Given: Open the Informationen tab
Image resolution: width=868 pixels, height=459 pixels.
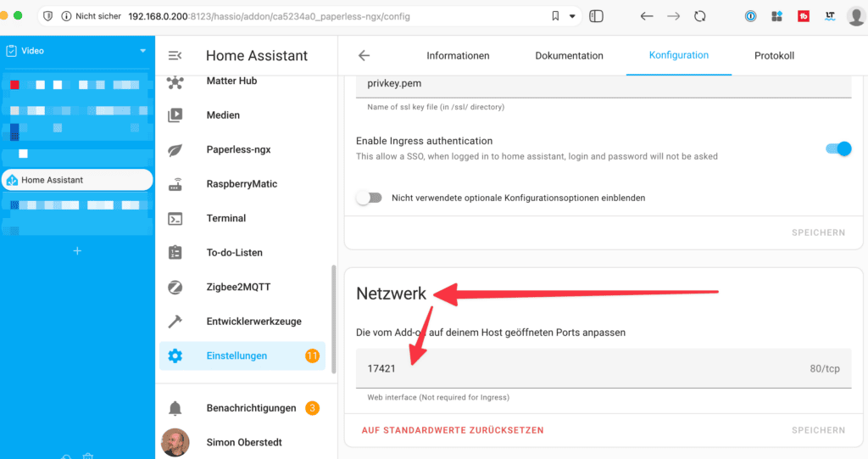Looking at the screenshot, I should tap(458, 55).
